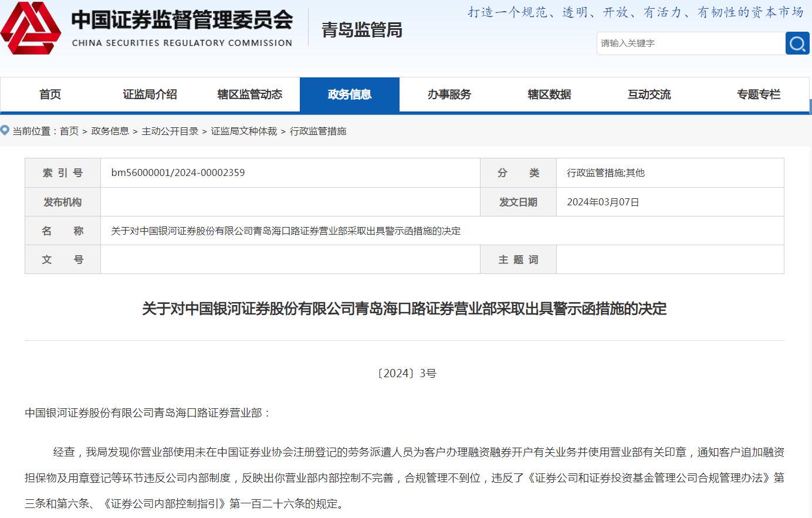This screenshot has height=518, width=812.
Task: Click the 文号 label cell
Action: pyautogui.click(x=63, y=259)
